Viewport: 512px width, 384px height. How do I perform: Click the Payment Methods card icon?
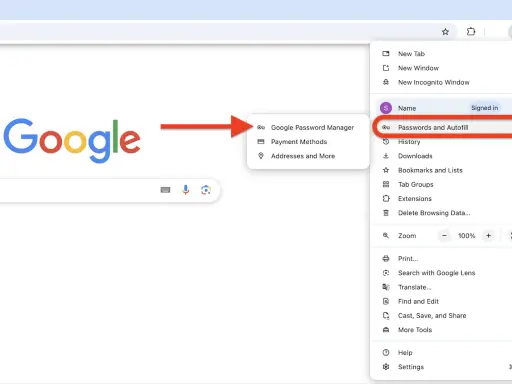[x=261, y=142]
